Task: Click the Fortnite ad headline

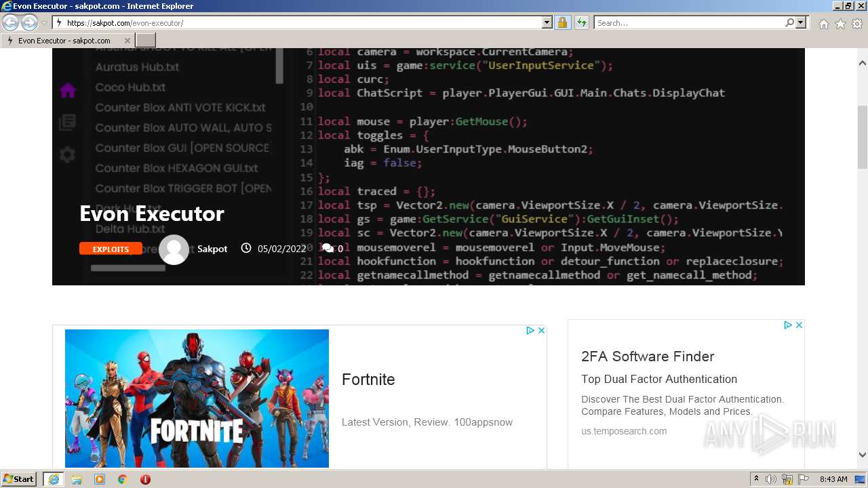Action: 368,380
